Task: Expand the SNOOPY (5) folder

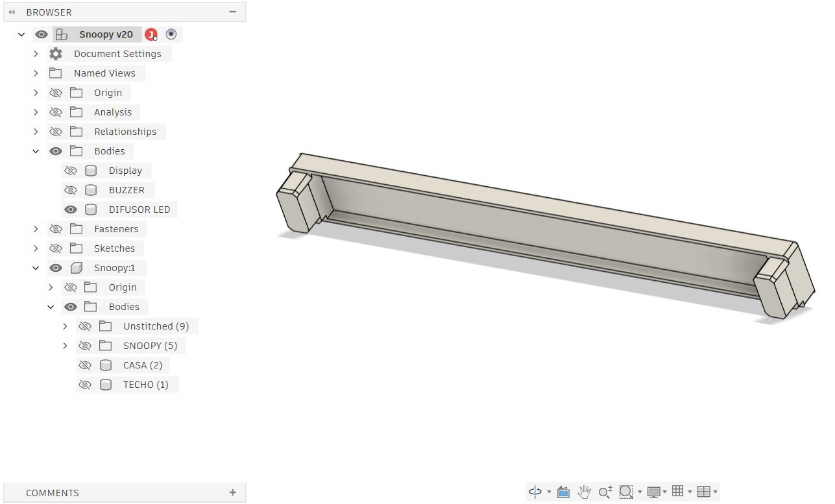Action: pyautogui.click(x=65, y=346)
